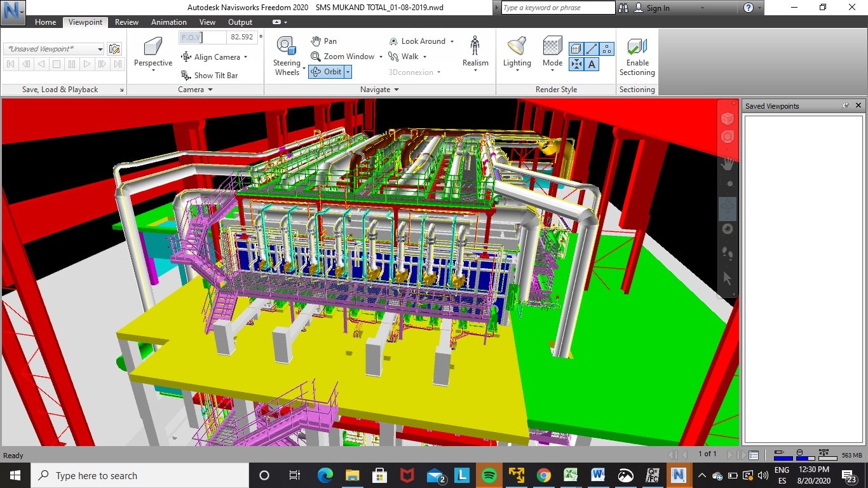Toggle Lines render button
This screenshot has width=868, height=488.
(x=592, y=49)
